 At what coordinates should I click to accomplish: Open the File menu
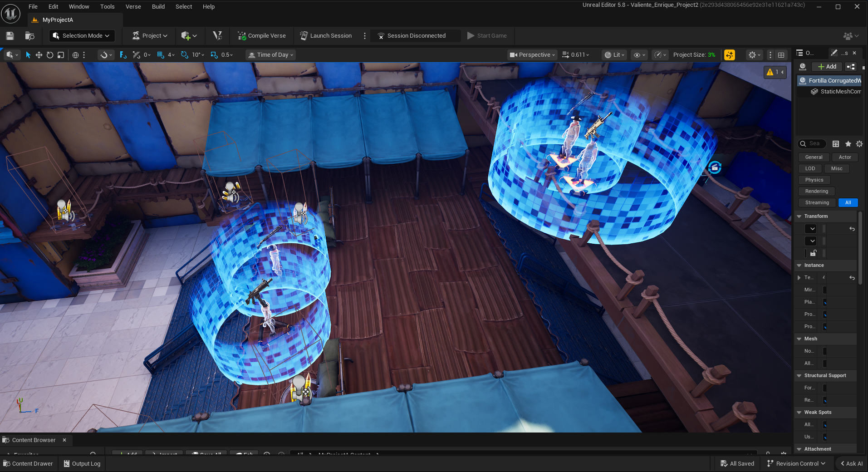click(x=33, y=7)
